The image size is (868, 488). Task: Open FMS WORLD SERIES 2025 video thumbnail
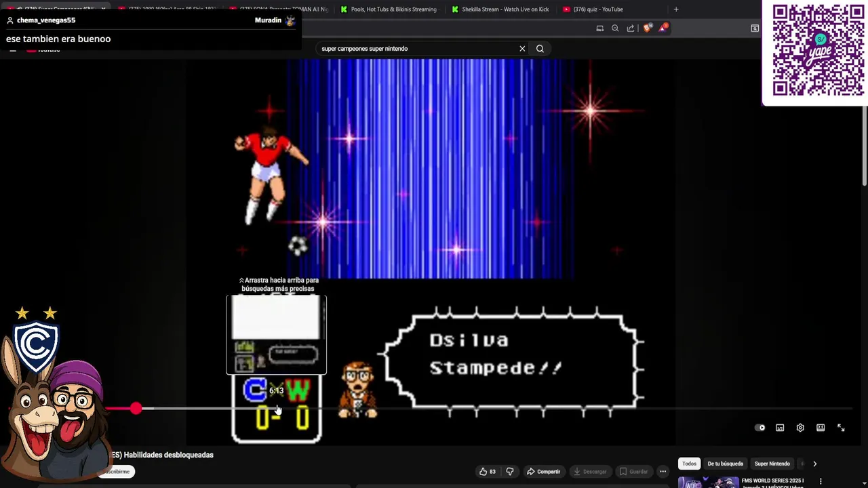tap(709, 483)
